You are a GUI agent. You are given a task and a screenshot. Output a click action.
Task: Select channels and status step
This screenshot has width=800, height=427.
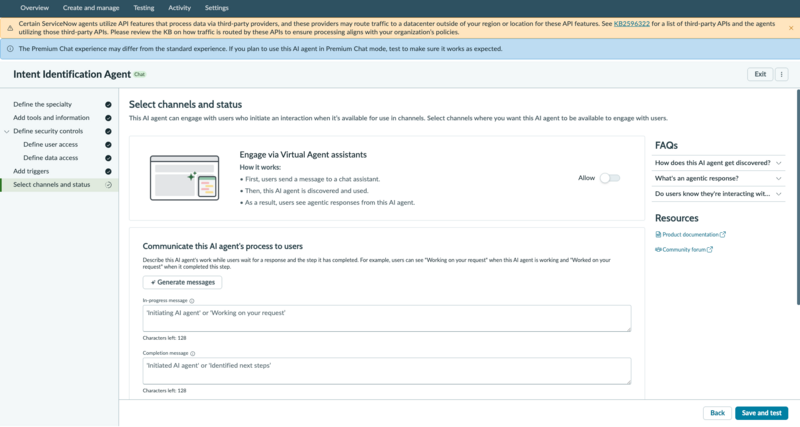[x=52, y=184]
